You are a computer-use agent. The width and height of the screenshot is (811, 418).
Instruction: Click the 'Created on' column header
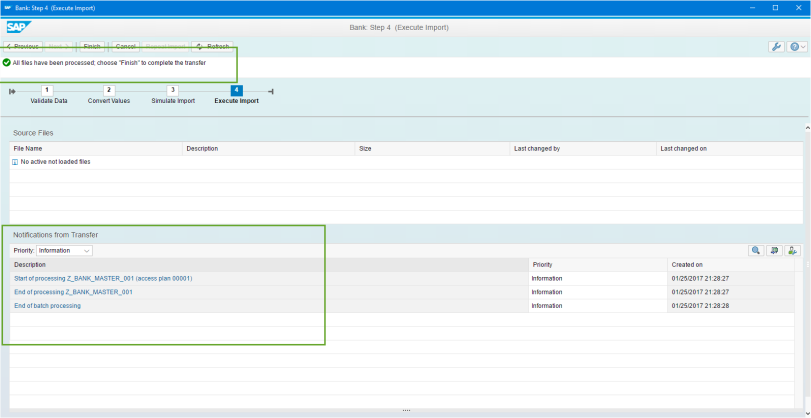pyautogui.click(x=730, y=265)
